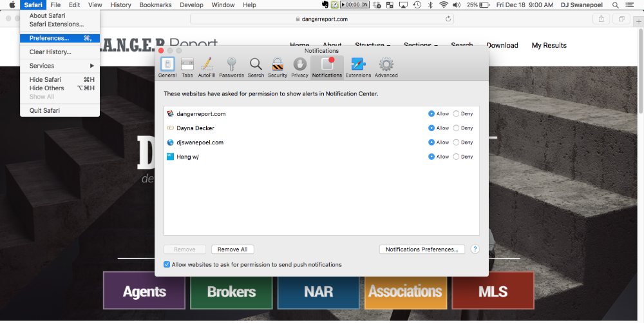Open the Extensions preferences pane

pyautogui.click(x=358, y=67)
